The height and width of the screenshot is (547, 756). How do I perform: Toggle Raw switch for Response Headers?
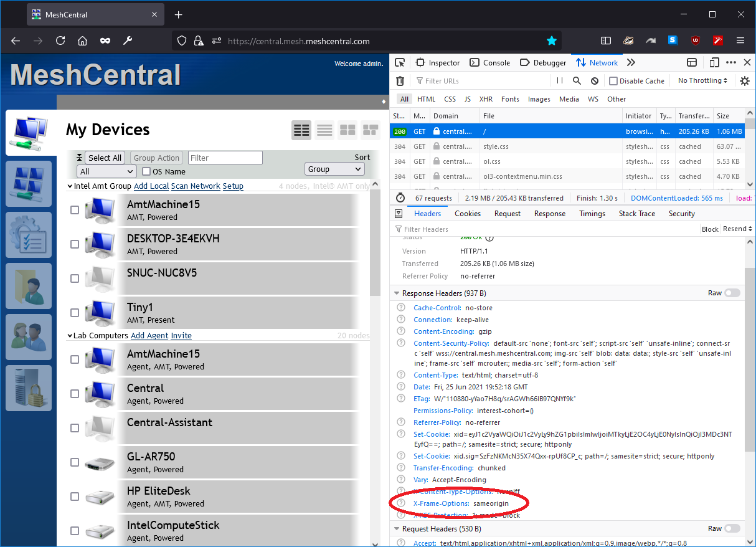click(732, 293)
